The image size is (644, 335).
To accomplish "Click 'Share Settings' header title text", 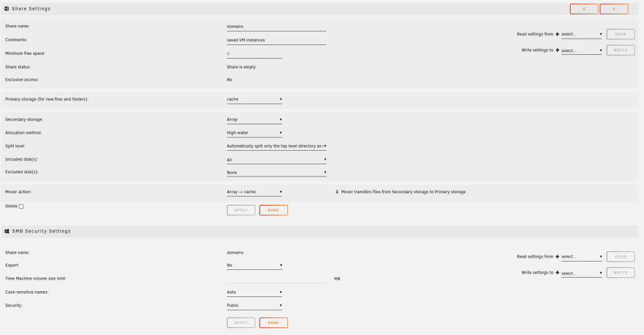I will pyautogui.click(x=31, y=8).
